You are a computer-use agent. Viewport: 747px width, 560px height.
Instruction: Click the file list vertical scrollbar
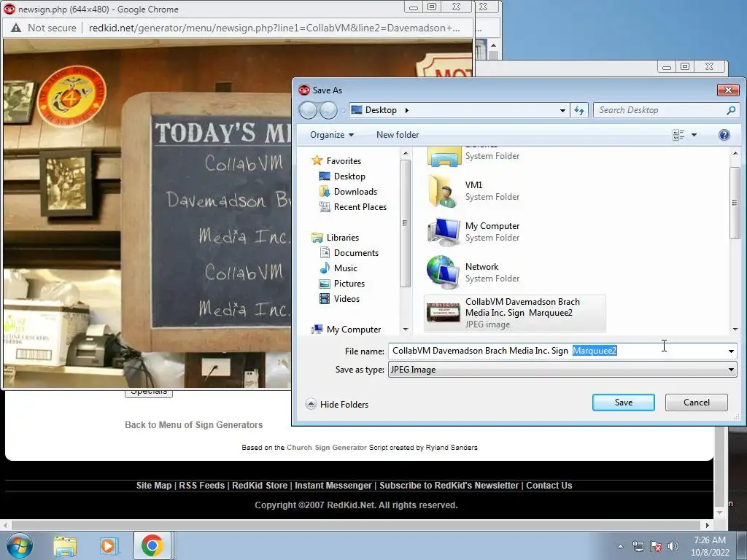point(735,203)
